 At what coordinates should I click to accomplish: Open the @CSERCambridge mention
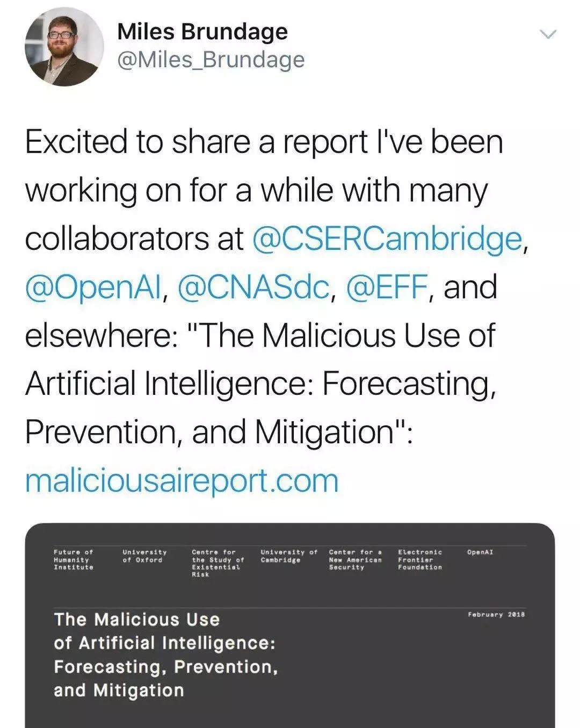387,239
